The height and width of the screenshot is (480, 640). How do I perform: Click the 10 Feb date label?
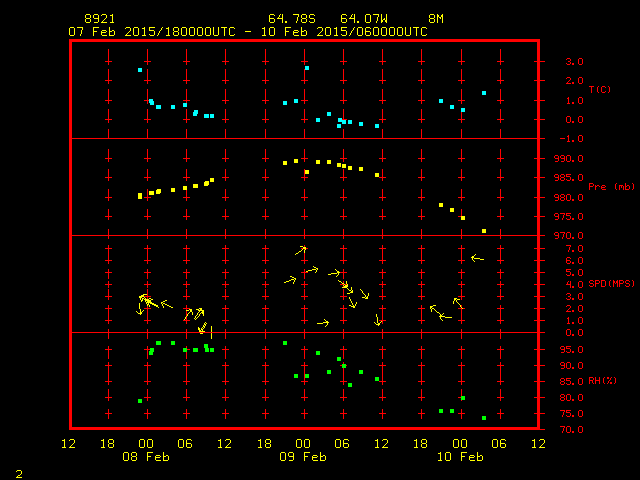pos(460,456)
